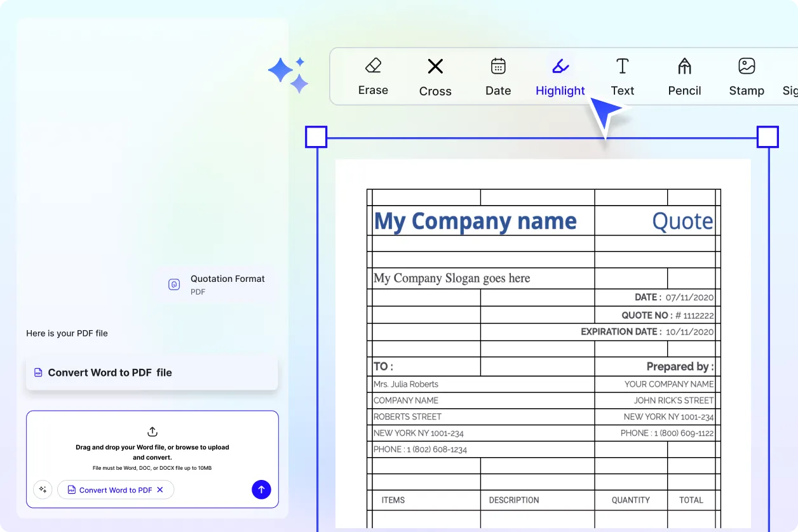Remove the Convert Word to PDF chip
The height and width of the screenshot is (532, 798).
pyautogui.click(x=161, y=489)
